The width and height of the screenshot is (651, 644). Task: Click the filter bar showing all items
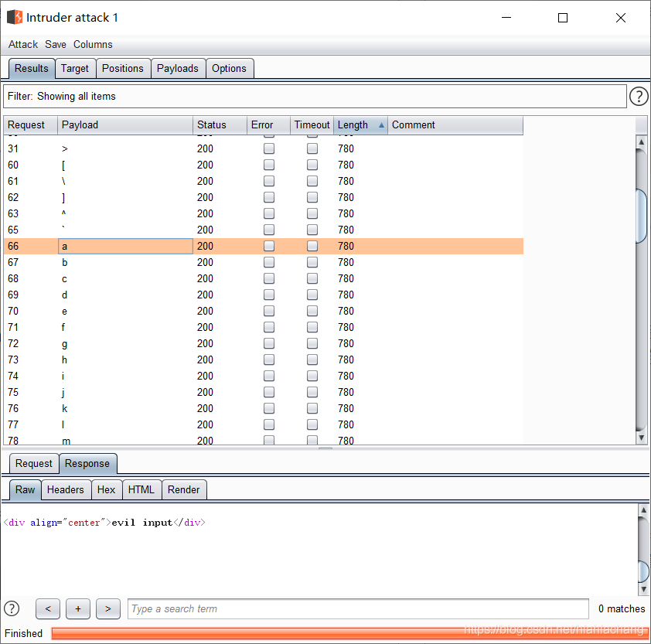coord(315,97)
